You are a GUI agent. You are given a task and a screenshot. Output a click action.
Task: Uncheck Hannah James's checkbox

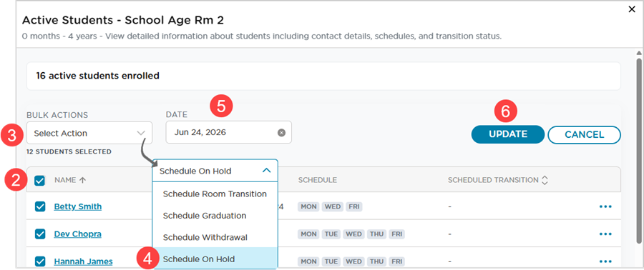point(40,261)
